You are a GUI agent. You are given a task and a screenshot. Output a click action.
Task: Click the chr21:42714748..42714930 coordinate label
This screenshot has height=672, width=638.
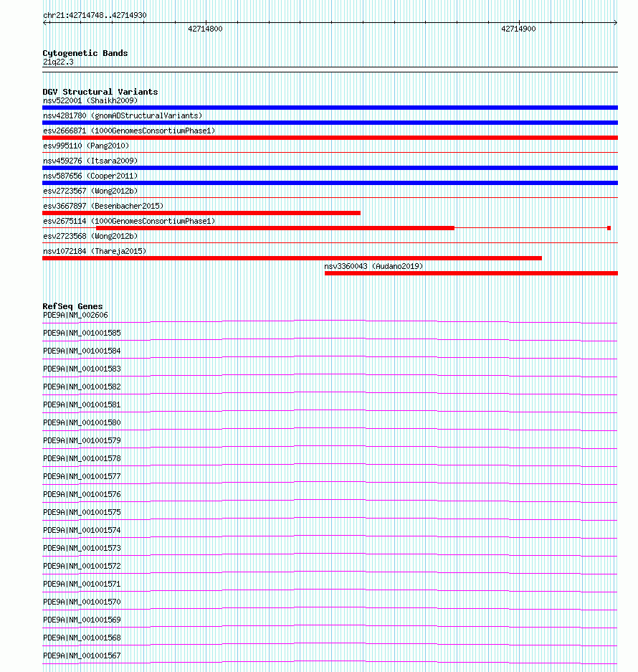pos(95,16)
